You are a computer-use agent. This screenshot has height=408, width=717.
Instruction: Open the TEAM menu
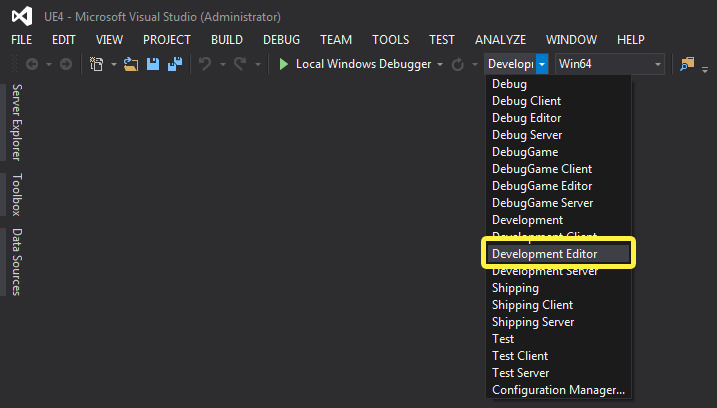coord(336,40)
